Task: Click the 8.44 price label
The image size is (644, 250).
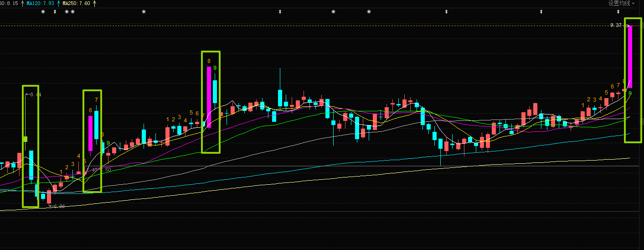Action: (36, 94)
